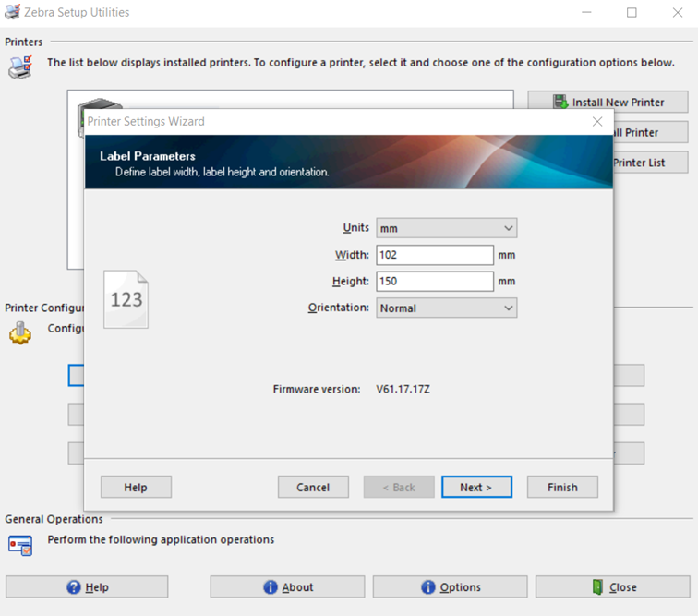
Task: Cancel the Printer Settings Wizard
Action: pyautogui.click(x=313, y=487)
